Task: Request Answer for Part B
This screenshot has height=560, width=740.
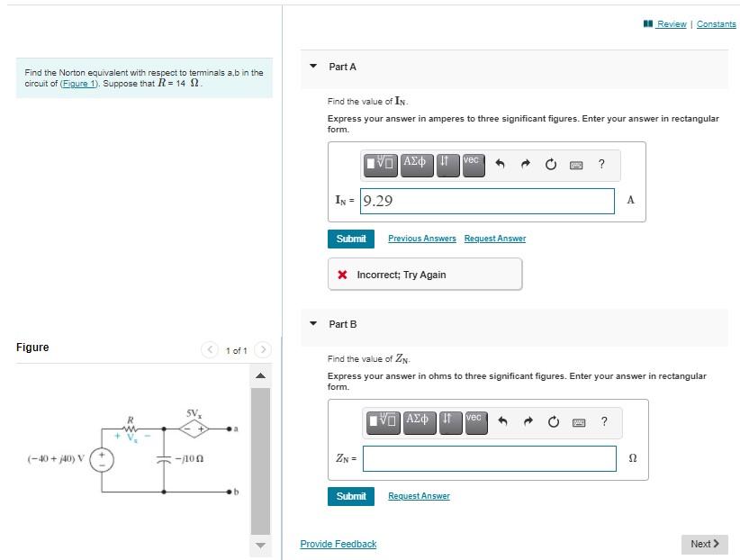Action: click(x=419, y=496)
